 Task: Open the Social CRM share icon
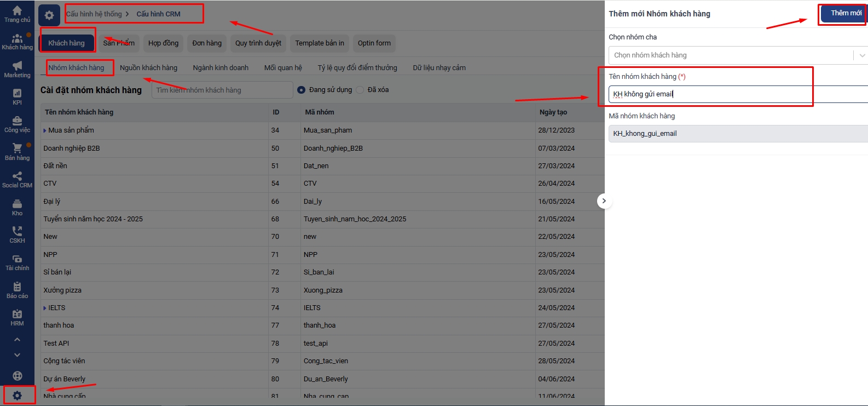coord(17,176)
